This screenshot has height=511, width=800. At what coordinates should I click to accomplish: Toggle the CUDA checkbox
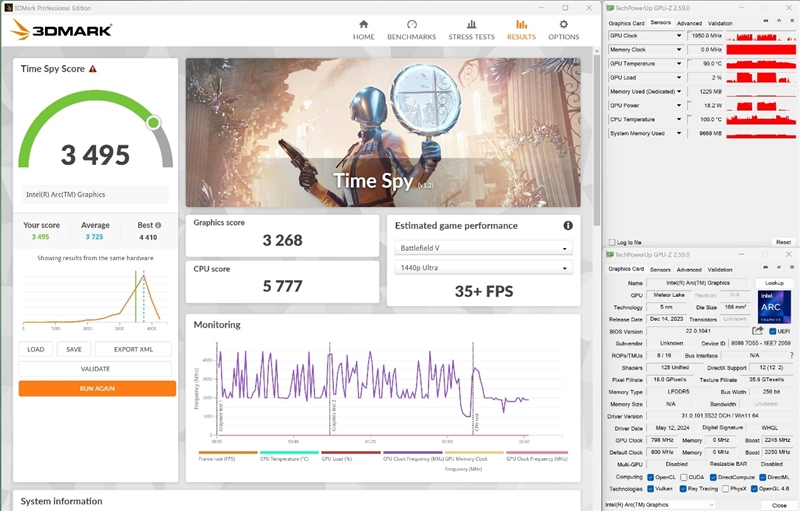pos(684,477)
